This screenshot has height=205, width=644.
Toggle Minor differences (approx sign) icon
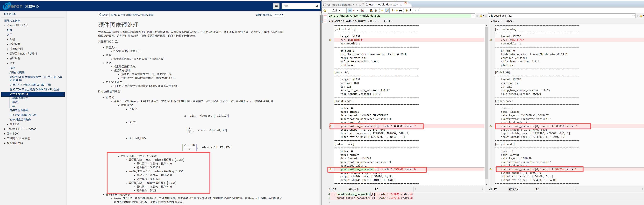pyautogui.click(x=367, y=11)
